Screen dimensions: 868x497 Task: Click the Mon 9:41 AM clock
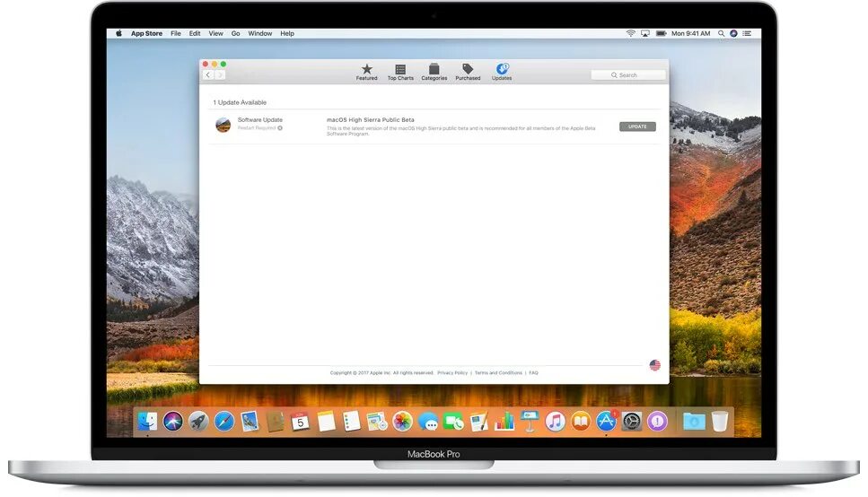pos(691,33)
